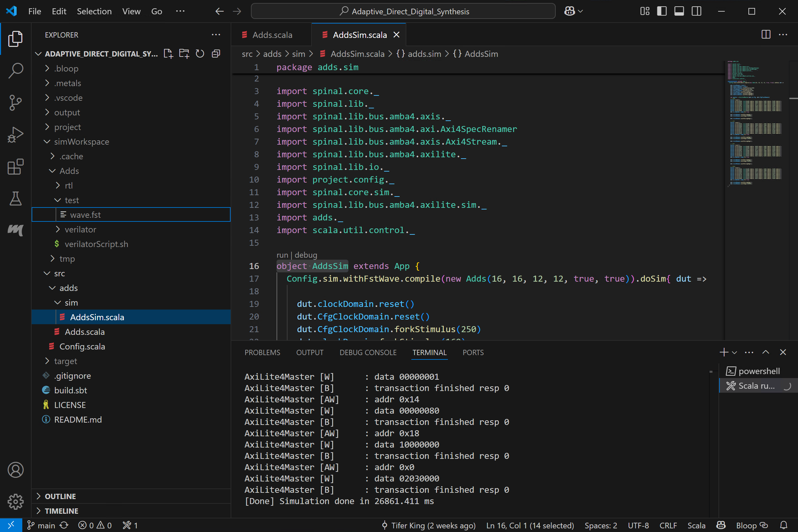798x532 pixels.
Task: Maximize the panel size with the chevron
Action: (766, 352)
